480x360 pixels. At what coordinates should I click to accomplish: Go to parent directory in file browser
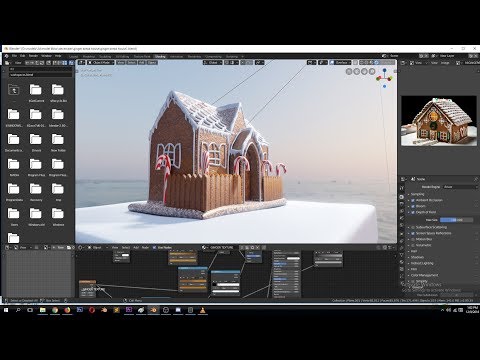coord(13,89)
